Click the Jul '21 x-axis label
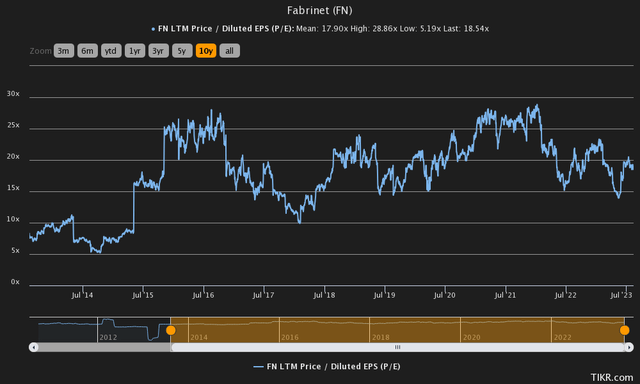This screenshot has height=384, width=640. click(505, 295)
